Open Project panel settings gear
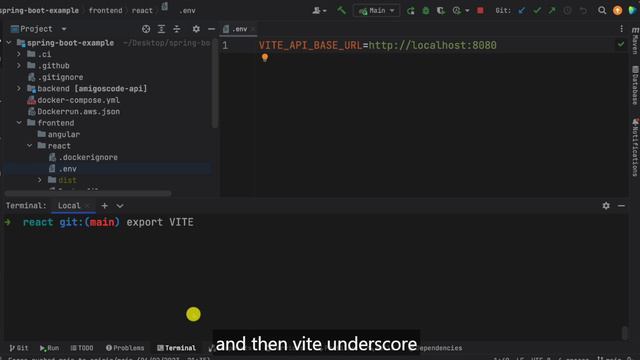Screen dimensions: 640x360 click(x=196, y=29)
